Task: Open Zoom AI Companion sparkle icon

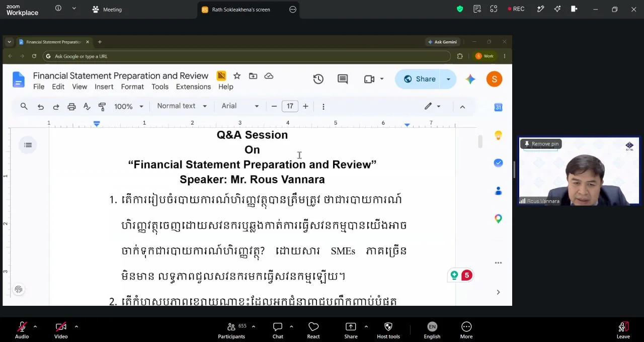Action: [x=557, y=9]
